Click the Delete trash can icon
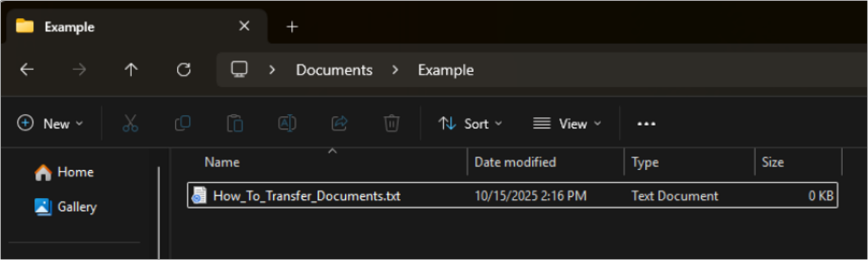Screen dimensions: 868x260 [391, 124]
